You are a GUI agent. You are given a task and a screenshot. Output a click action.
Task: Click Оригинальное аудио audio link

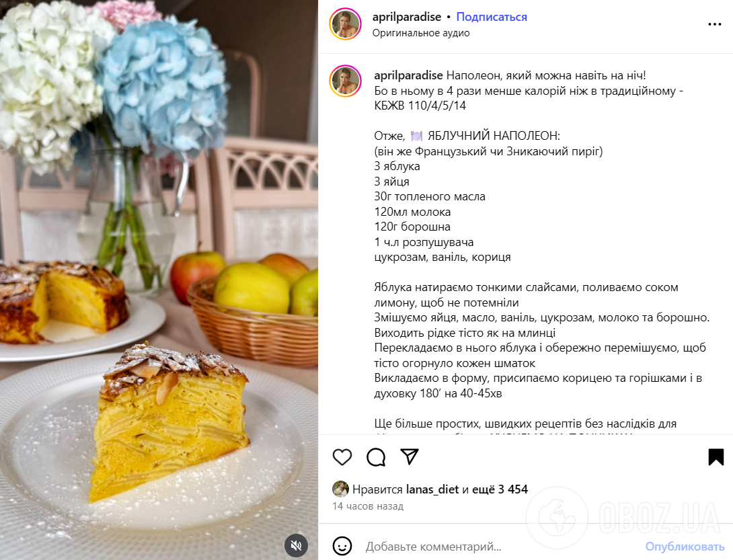click(x=421, y=33)
